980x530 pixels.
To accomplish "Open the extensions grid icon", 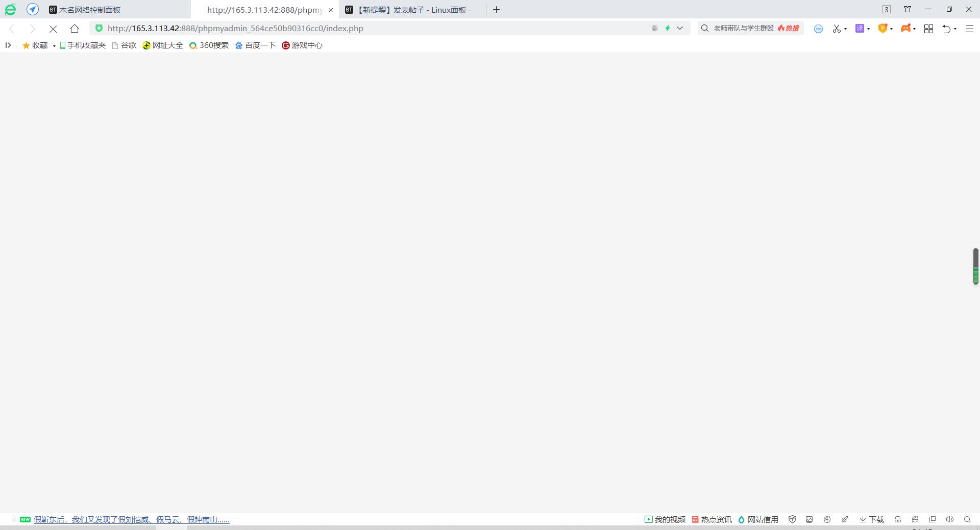I will point(929,29).
